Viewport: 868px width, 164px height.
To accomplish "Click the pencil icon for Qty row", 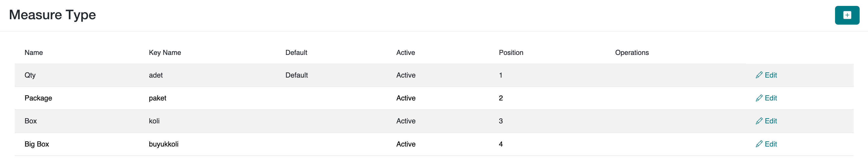I will (x=759, y=75).
